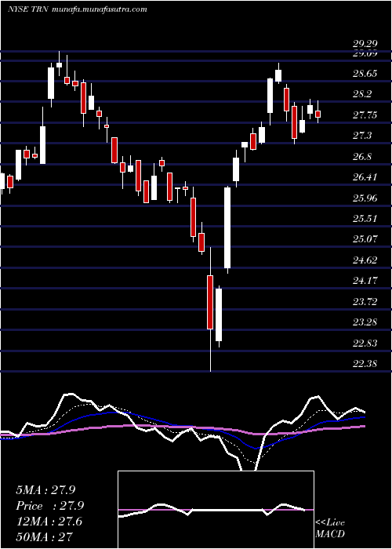
Task: Click the tall red candle with the lowest wick
Action: click(210, 302)
